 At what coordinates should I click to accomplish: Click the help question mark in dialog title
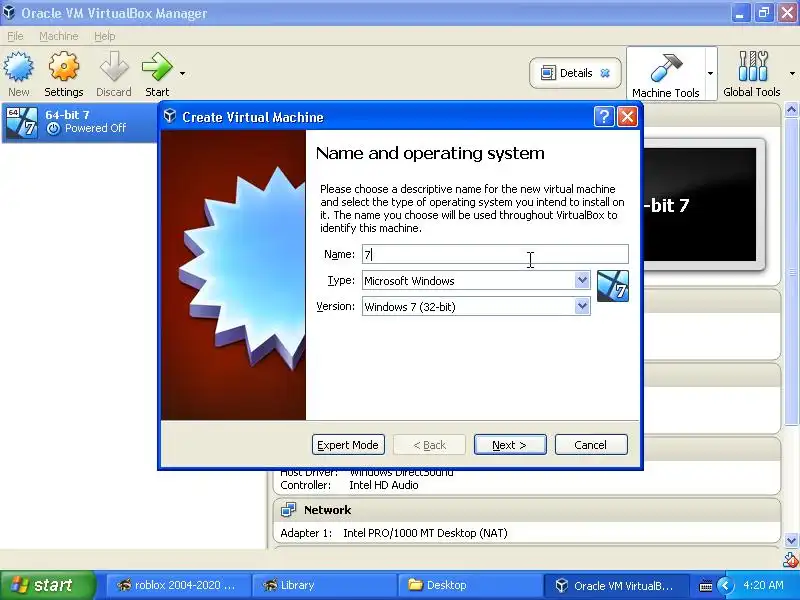coord(604,117)
